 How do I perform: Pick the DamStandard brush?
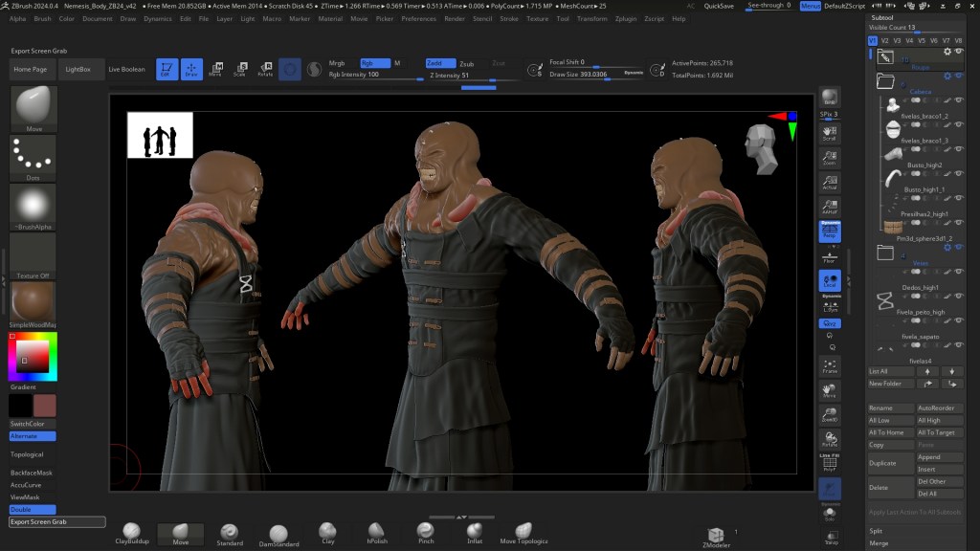278,534
